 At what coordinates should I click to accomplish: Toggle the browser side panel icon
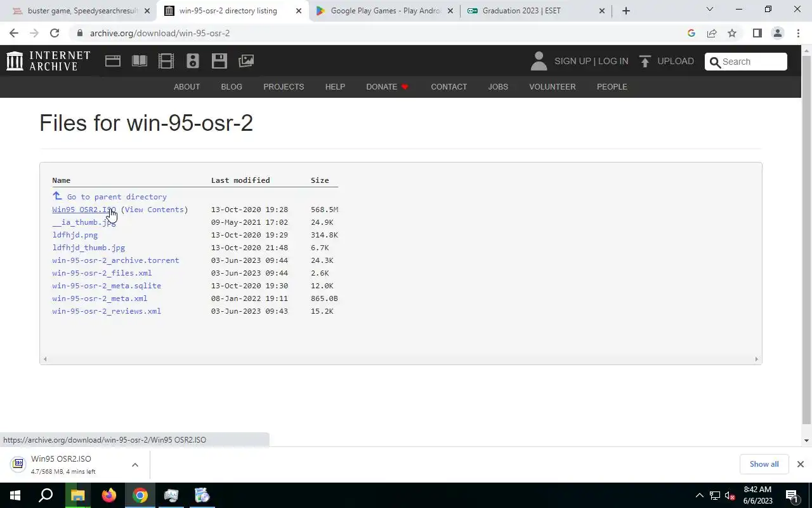pyautogui.click(x=757, y=33)
